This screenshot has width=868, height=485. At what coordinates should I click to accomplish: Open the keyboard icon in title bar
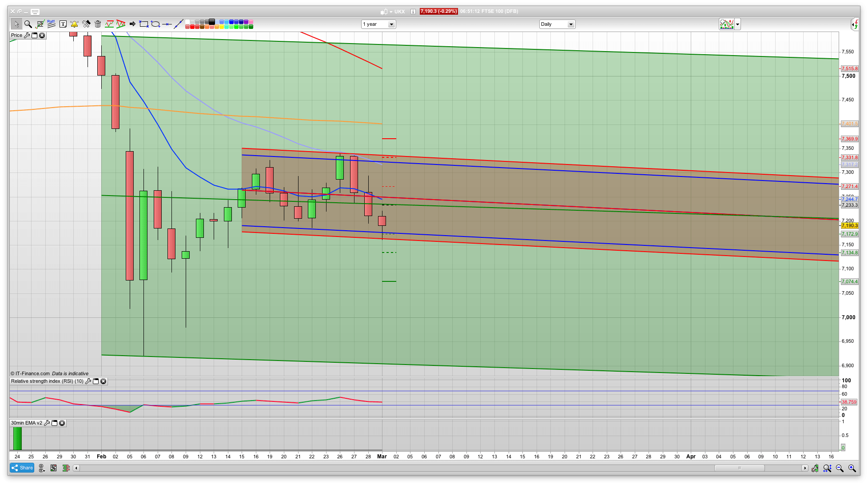point(35,12)
